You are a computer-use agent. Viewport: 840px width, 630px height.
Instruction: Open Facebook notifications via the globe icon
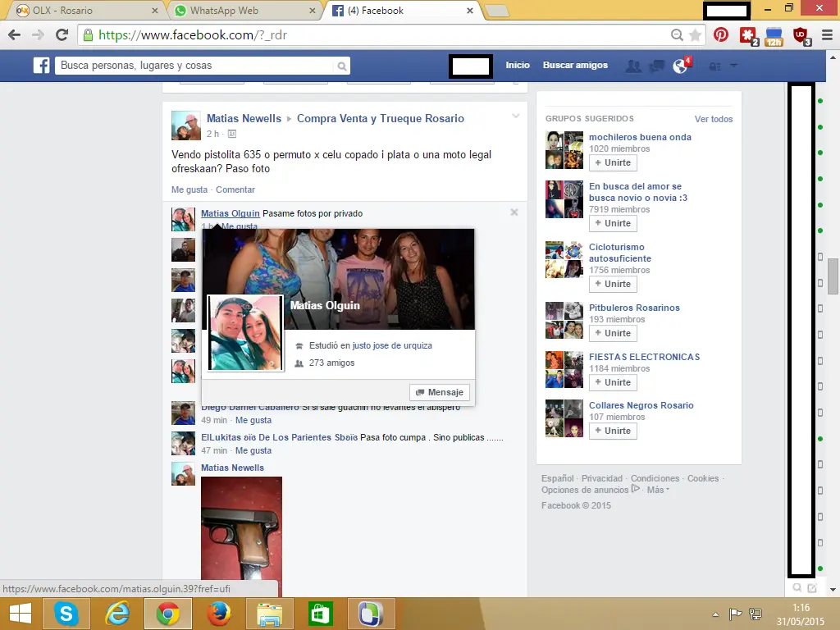coord(679,65)
